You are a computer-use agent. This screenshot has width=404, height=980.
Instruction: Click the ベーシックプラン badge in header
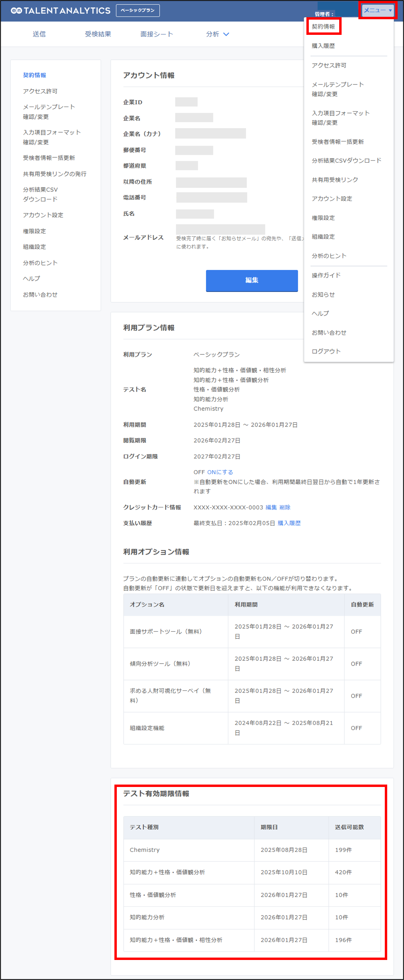tap(138, 10)
